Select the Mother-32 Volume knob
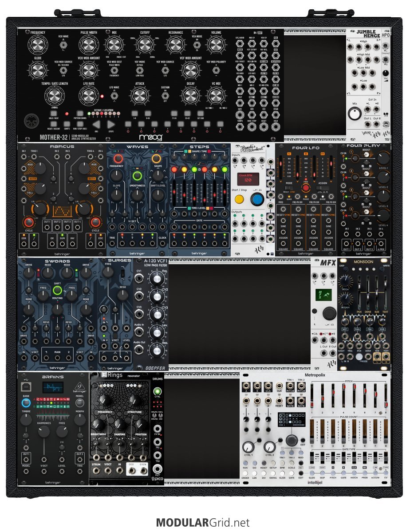This screenshot has height=532, width=406. pyautogui.click(x=216, y=44)
